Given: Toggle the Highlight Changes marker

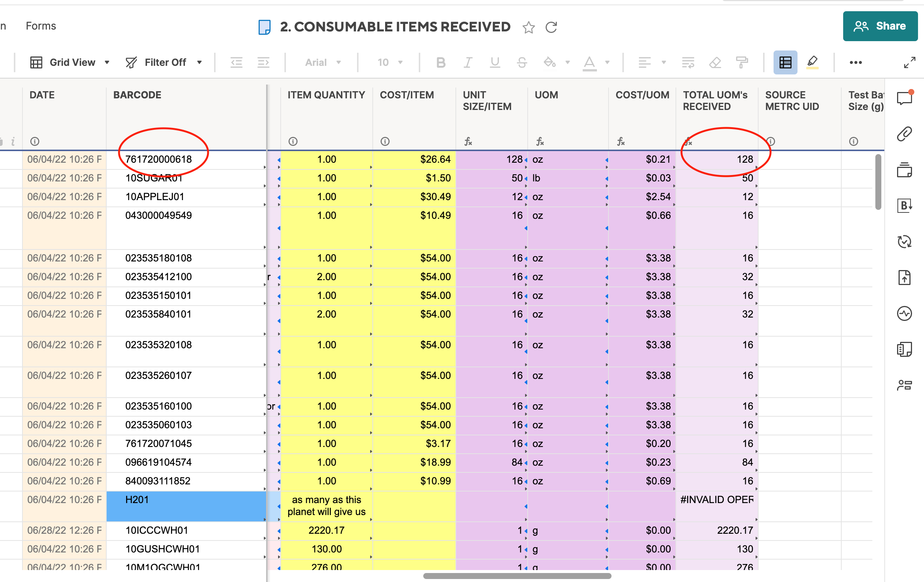Looking at the screenshot, I should [813, 62].
